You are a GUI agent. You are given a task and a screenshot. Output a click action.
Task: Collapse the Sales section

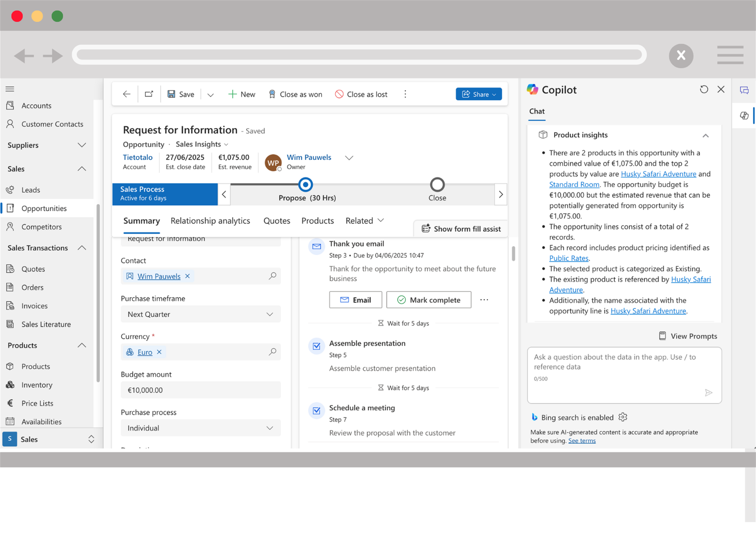pos(82,169)
